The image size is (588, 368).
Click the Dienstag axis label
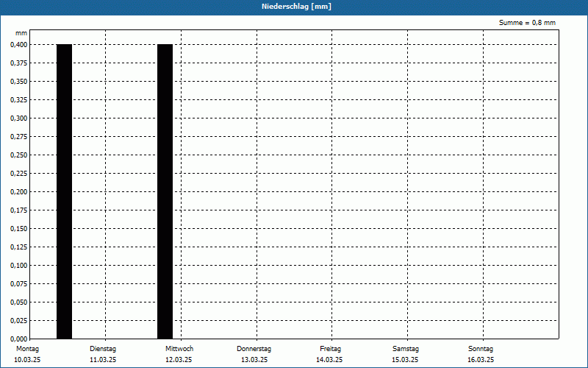click(103, 349)
